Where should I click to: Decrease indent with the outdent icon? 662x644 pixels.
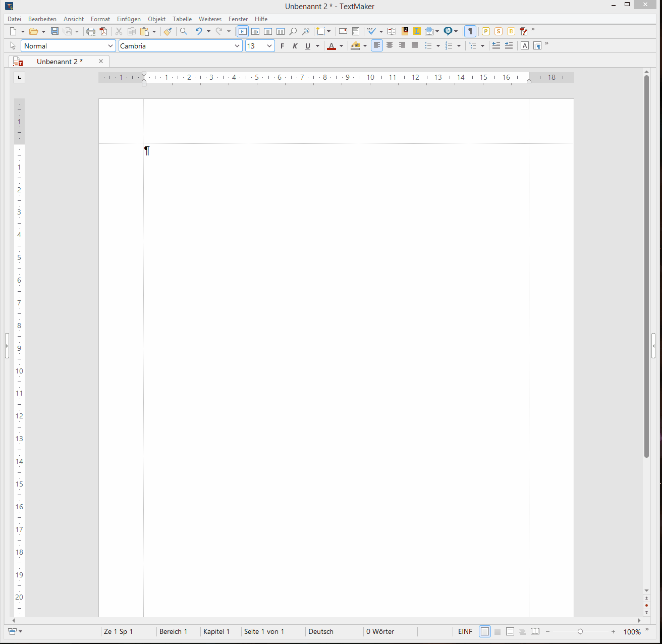[496, 46]
